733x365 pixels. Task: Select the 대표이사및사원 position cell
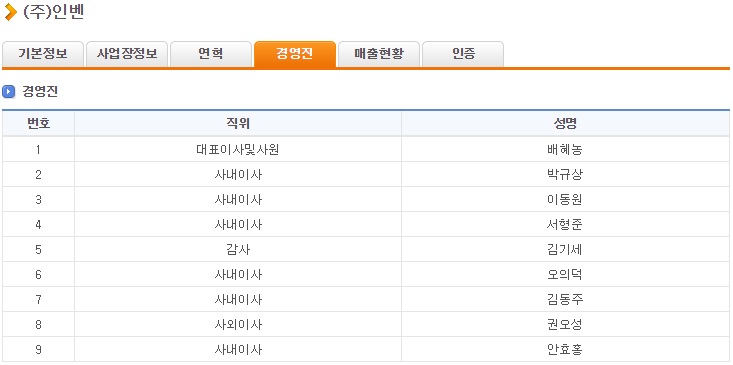coord(238,150)
